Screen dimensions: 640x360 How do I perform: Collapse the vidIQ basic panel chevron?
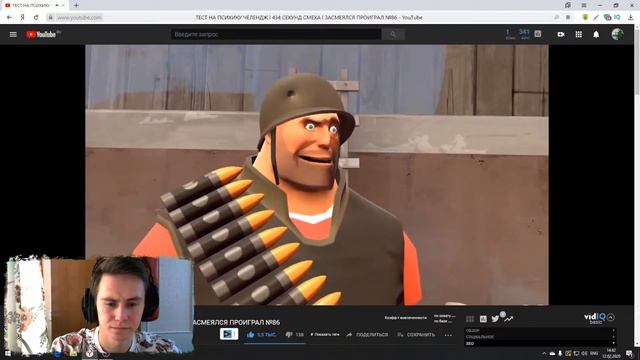click(x=611, y=317)
